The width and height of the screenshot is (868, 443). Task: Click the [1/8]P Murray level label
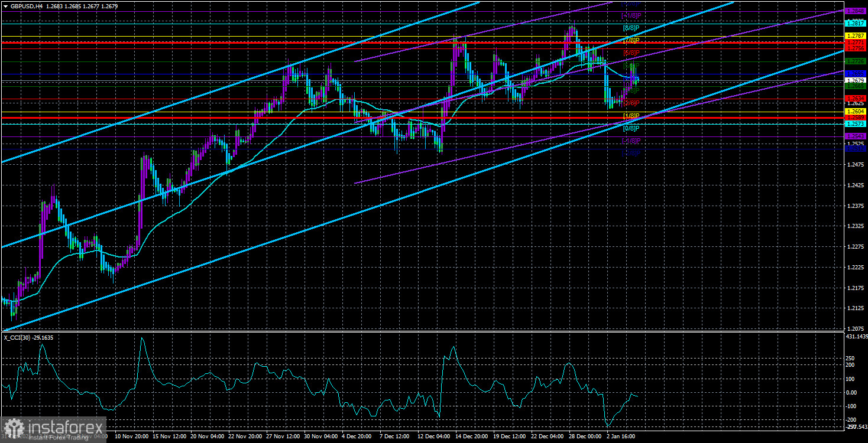pyautogui.click(x=630, y=116)
